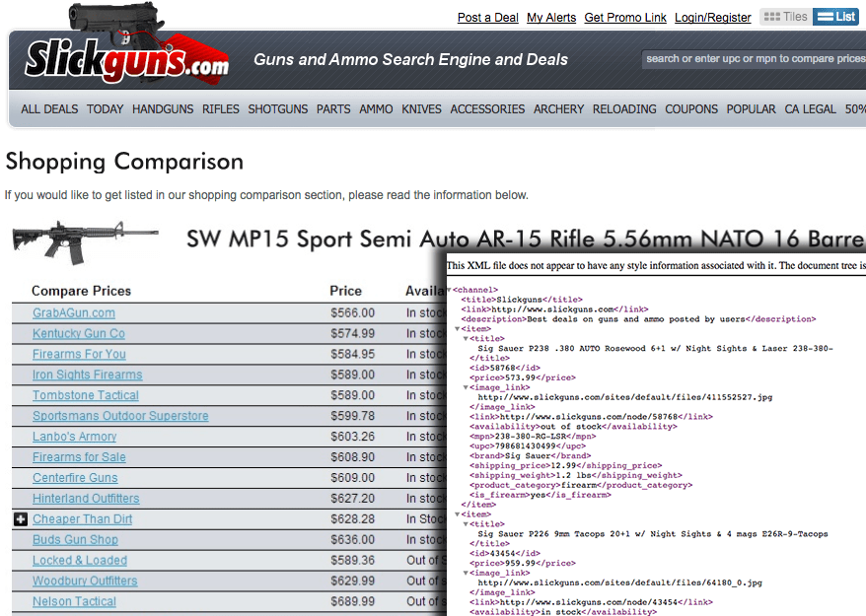
Task: Expand the Cheaper Than Dirt row plus icon
Action: tap(21, 519)
